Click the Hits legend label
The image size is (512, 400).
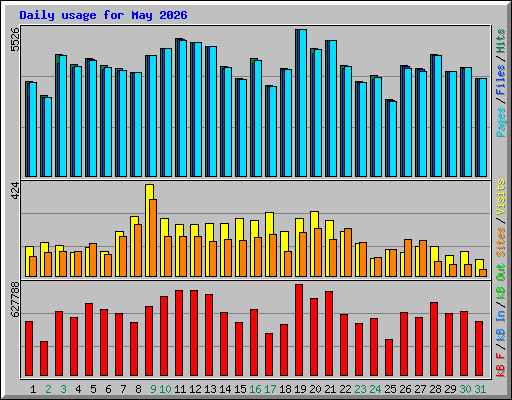point(500,41)
